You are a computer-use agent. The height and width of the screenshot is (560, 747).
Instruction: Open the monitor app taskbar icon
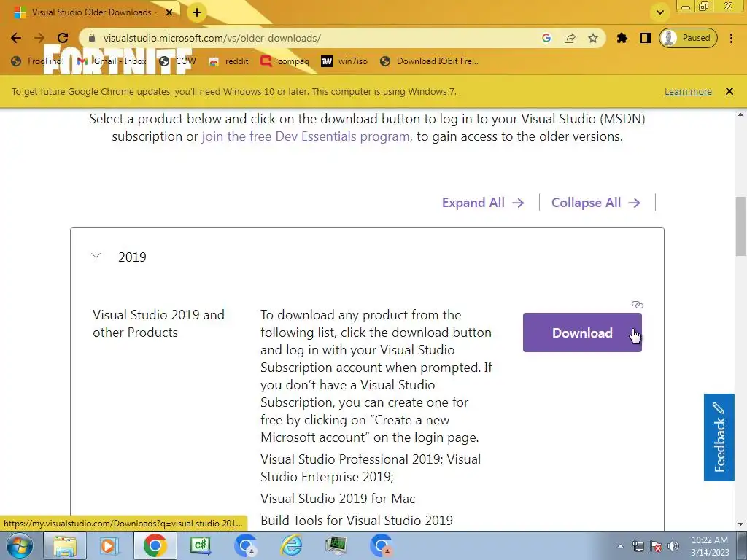click(336, 545)
